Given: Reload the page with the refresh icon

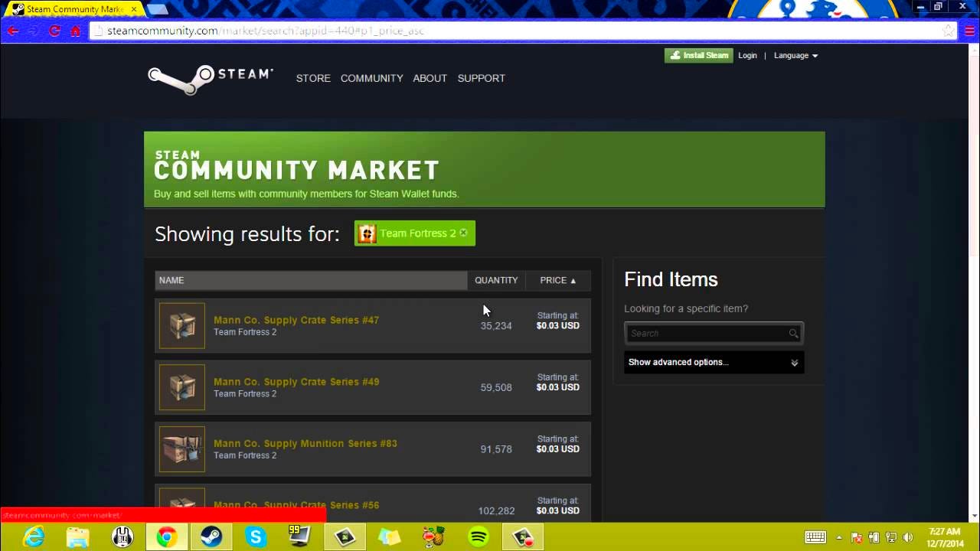Looking at the screenshot, I should coord(54,31).
